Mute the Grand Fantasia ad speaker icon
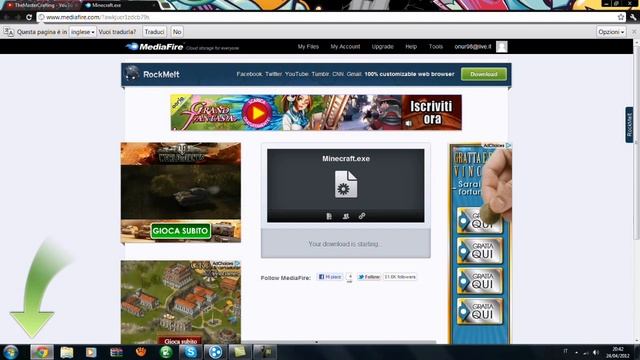 tap(409, 123)
